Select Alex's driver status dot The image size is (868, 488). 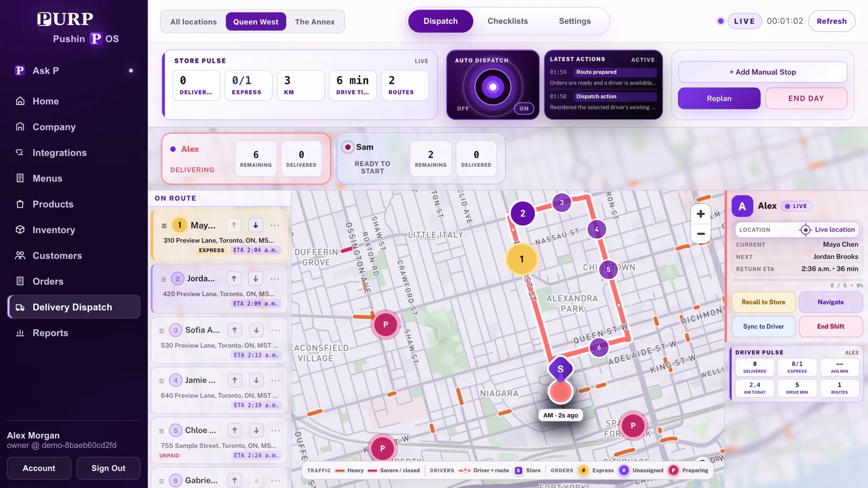(173, 149)
